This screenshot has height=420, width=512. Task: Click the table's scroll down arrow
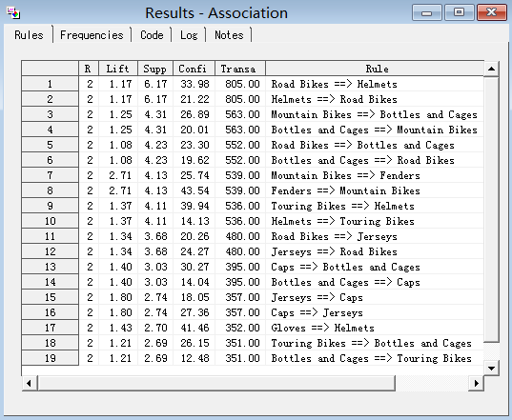(491, 369)
